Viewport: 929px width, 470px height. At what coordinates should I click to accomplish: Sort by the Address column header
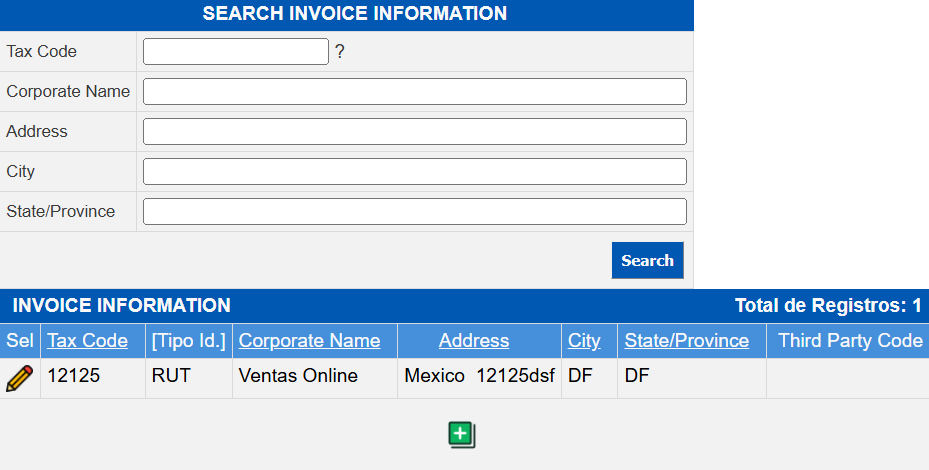[474, 341]
